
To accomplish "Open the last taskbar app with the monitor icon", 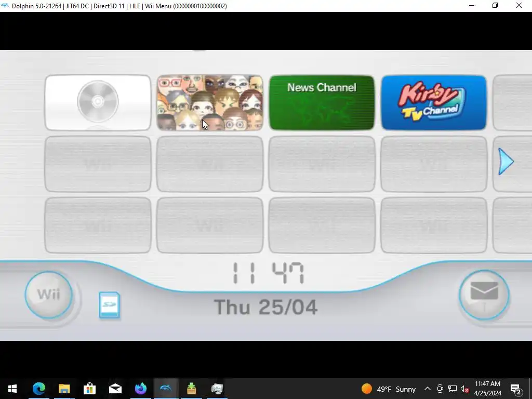I will point(217,389).
